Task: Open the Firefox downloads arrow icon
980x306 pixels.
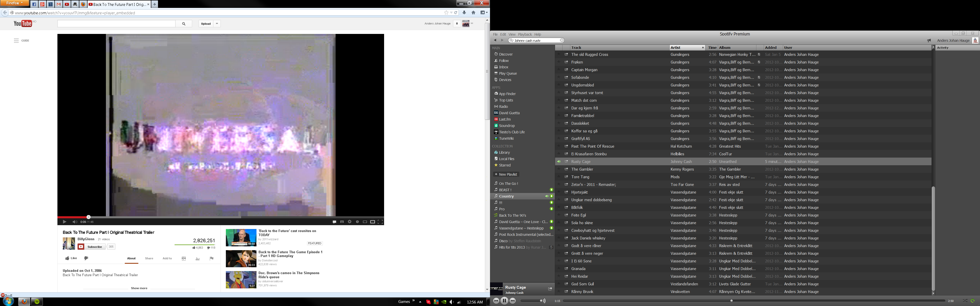Action: pyautogui.click(x=464, y=12)
